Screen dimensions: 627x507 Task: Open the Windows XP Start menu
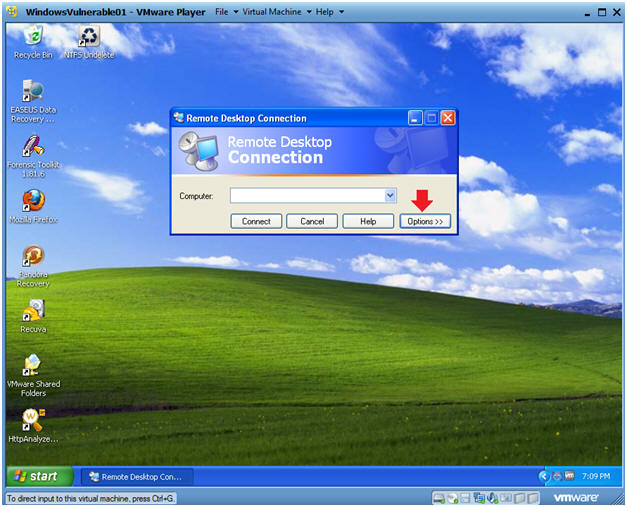[x=40, y=476]
